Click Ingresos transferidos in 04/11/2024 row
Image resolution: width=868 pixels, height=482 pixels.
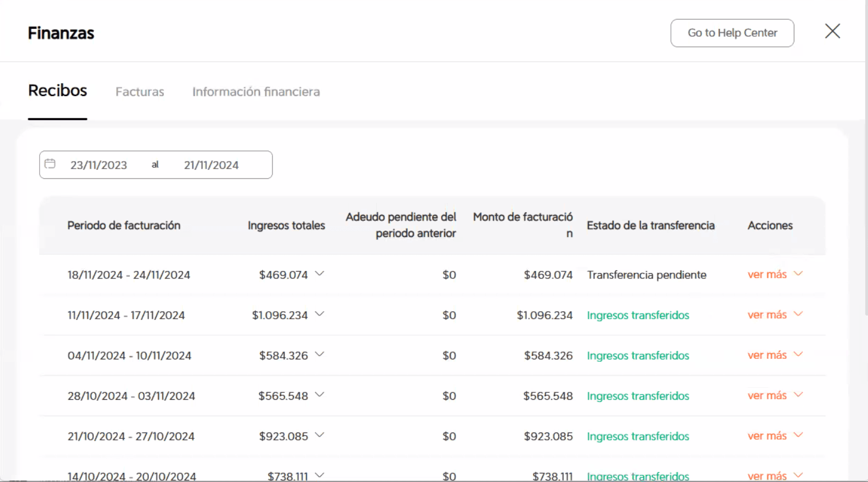[638, 355]
